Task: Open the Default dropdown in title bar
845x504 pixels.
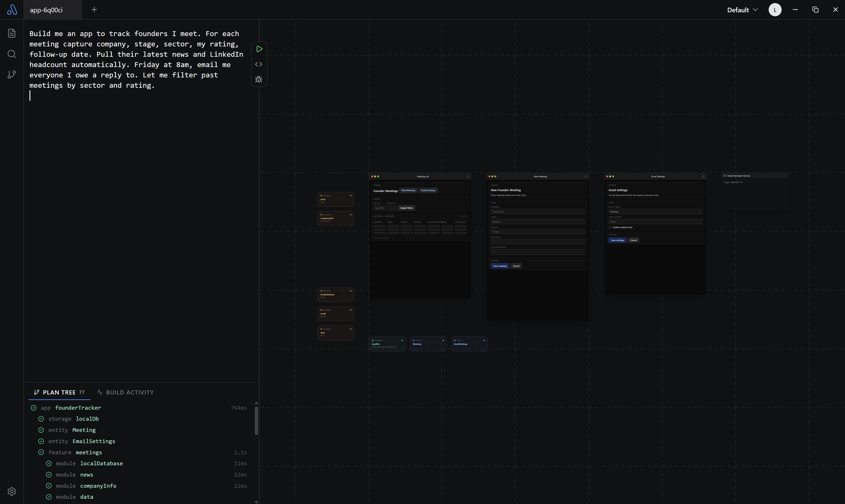Action: pyautogui.click(x=742, y=10)
